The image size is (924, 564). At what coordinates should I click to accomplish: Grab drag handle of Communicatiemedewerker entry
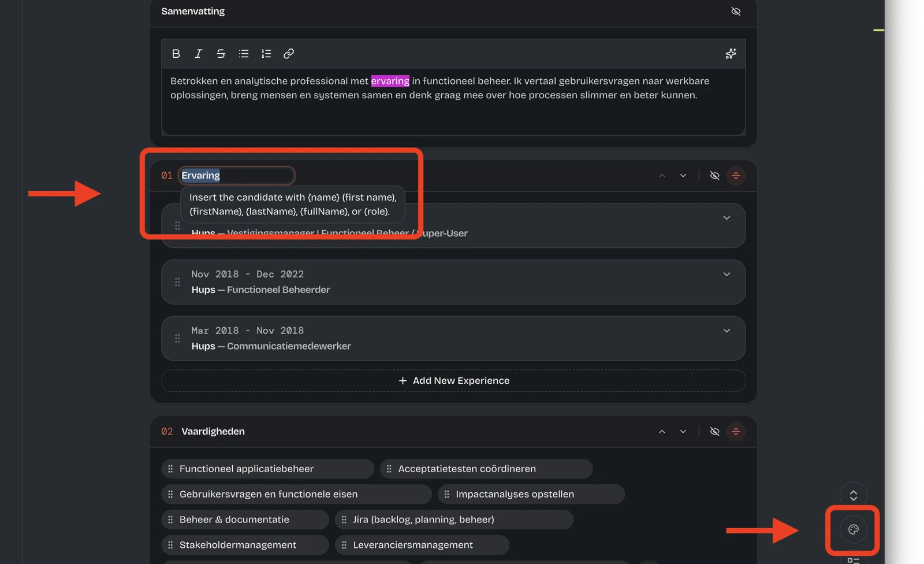[x=177, y=339]
